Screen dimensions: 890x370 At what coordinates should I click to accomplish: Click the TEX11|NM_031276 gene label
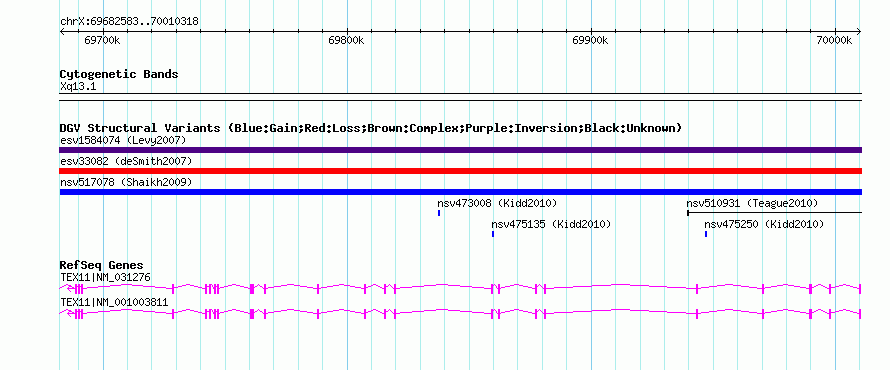pos(105,277)
